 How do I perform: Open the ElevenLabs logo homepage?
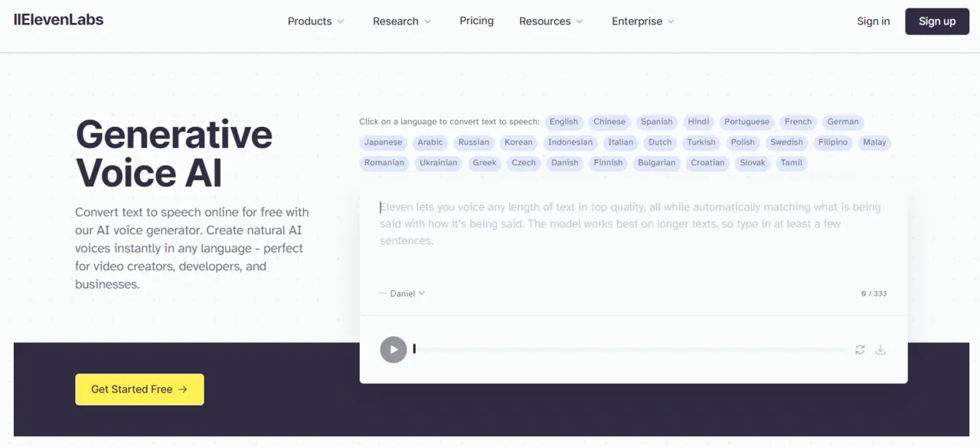pyautogui.click(x=59, y=20)
